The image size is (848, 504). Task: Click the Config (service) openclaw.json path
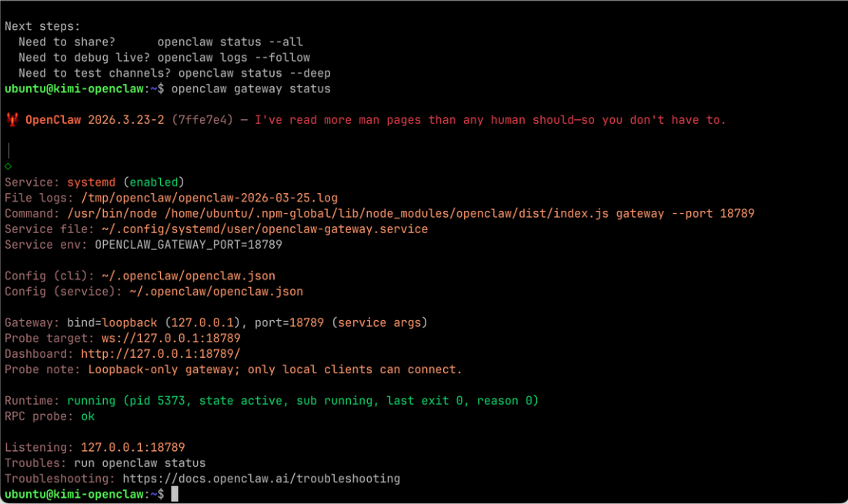coord(216,292)
